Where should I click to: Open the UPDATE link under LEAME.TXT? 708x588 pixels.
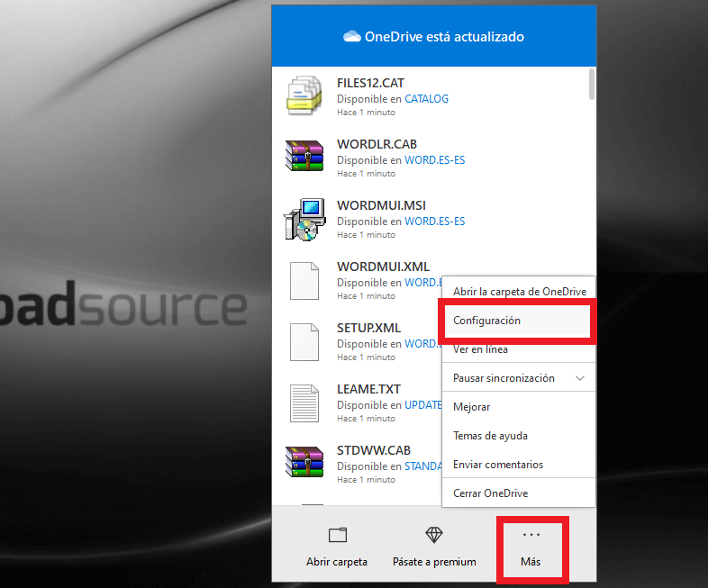tap(422, 405)
